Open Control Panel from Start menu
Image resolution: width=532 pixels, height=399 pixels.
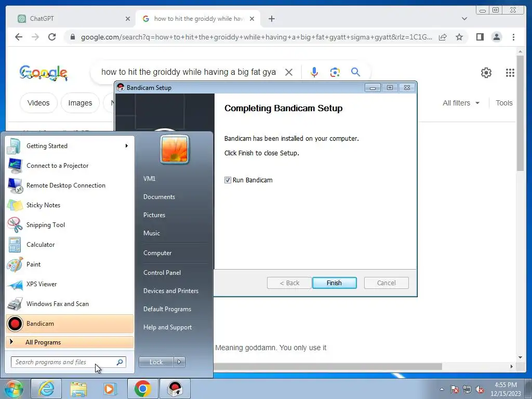tap(162, 272)
